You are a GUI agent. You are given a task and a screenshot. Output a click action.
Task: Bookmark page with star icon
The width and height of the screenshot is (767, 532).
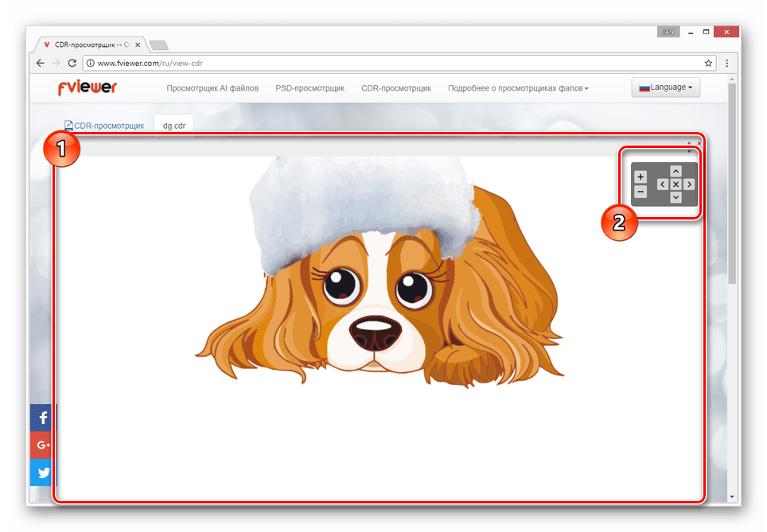click(708, 63)
